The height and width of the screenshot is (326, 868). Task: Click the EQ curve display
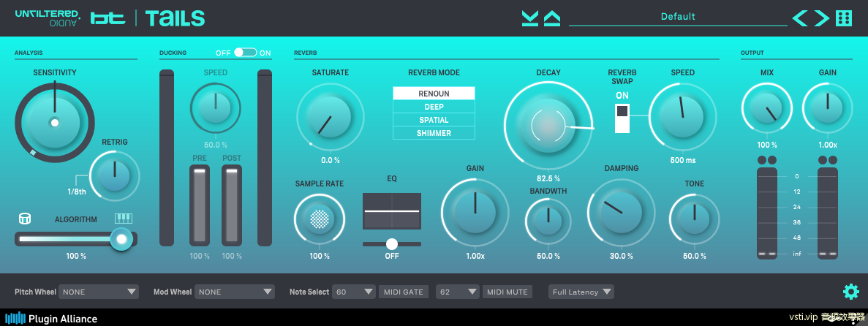(392, 211)
